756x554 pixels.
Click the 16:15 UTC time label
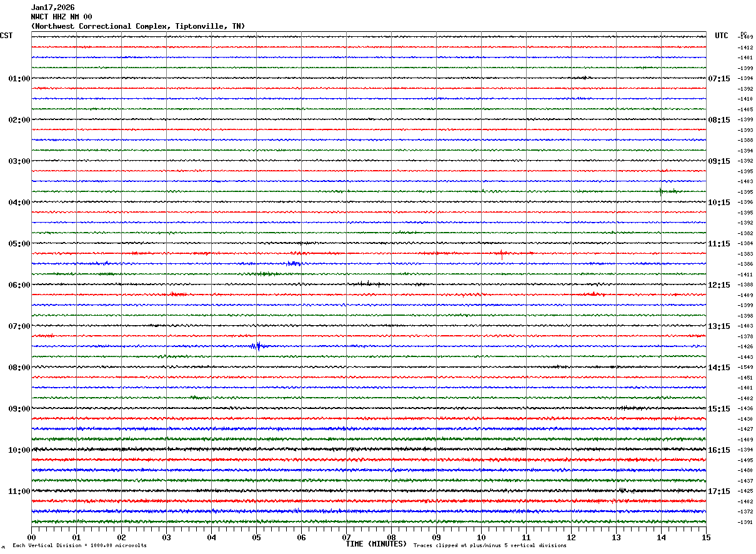(x=719, y=450)
